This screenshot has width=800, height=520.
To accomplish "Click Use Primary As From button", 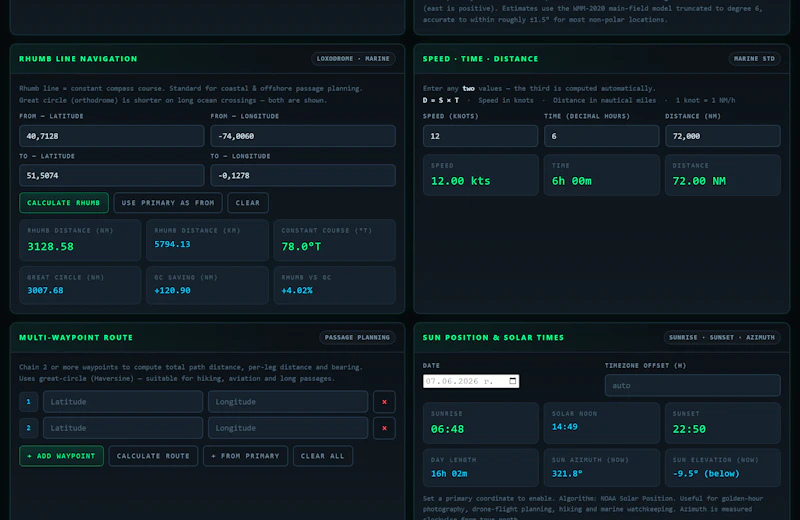I will [168, 203].
